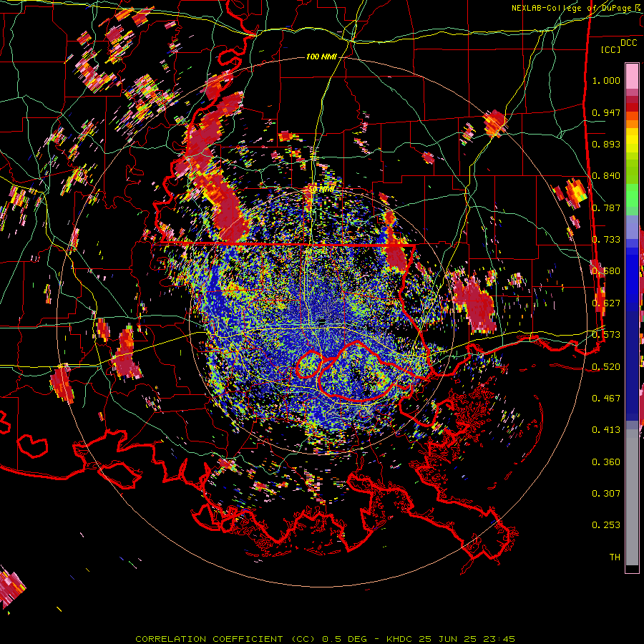
Task: Click the TH label at legend bottom
Action: (x=615, y=557)
